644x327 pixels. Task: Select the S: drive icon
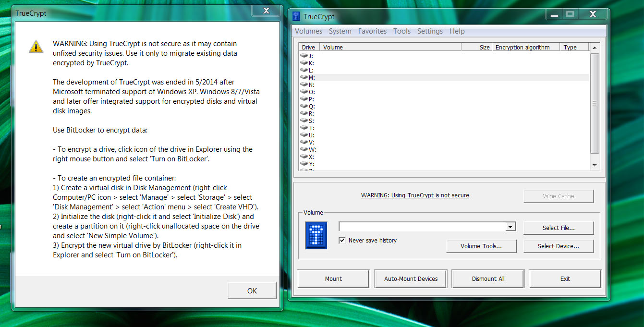304,121
